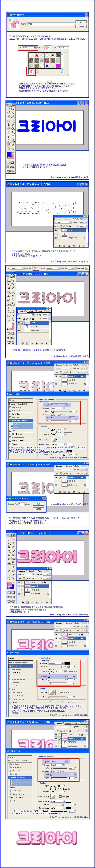Click OK in Pattern Name dialog
This screenshot has height=868, width=95.
pyautogui.click(x=81, y=22)
